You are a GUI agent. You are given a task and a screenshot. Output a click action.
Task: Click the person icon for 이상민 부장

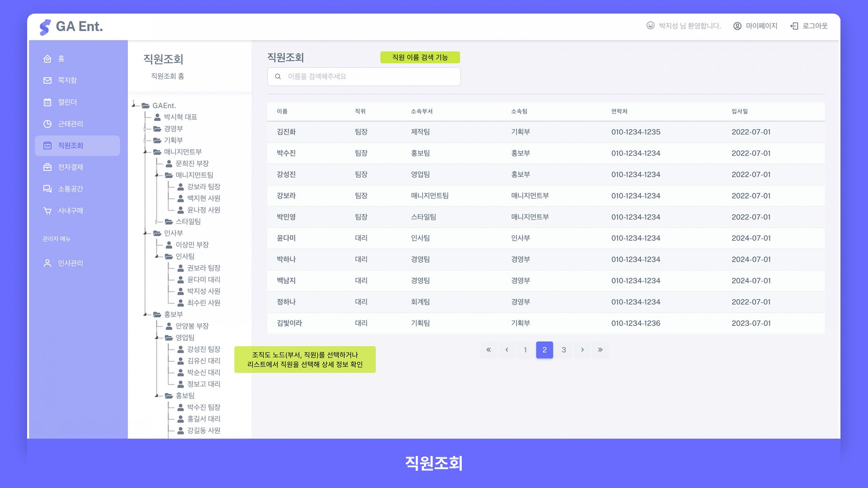point(169,245)
